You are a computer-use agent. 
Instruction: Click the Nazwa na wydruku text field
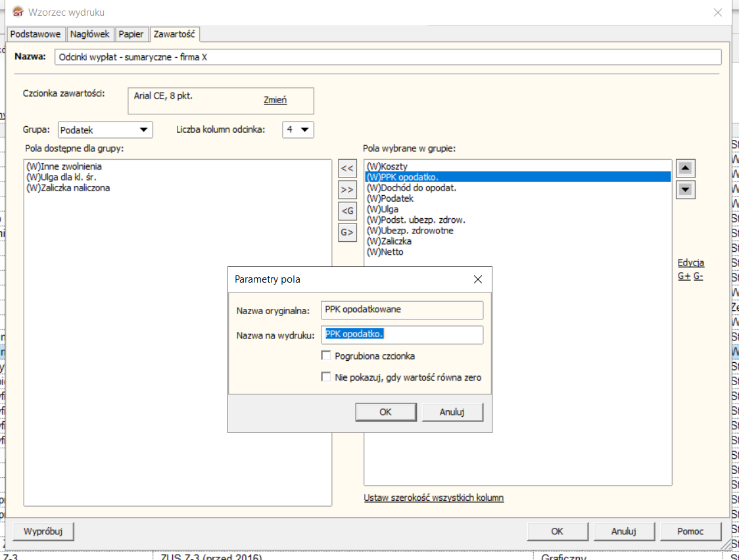[402, 335]
